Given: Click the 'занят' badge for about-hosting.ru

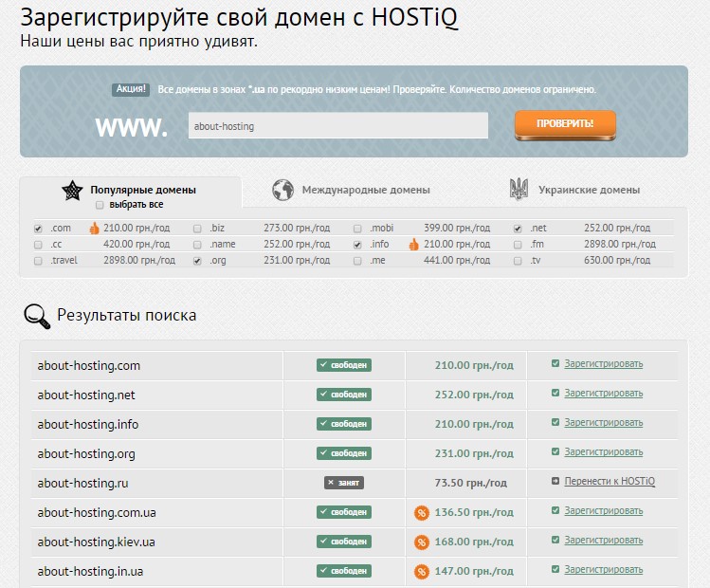Looking at the screenshot, I should pos(344,483).
